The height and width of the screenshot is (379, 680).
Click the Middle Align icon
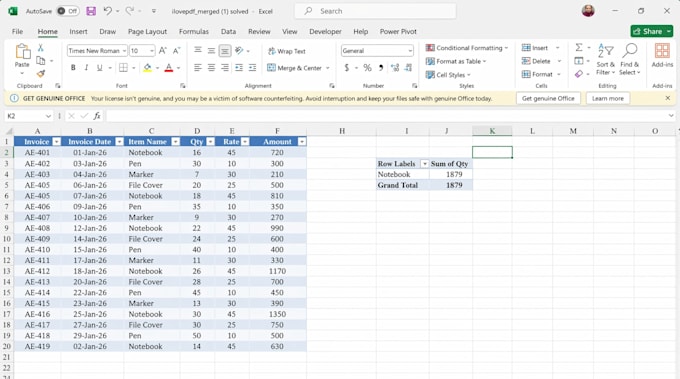point(211,51)
